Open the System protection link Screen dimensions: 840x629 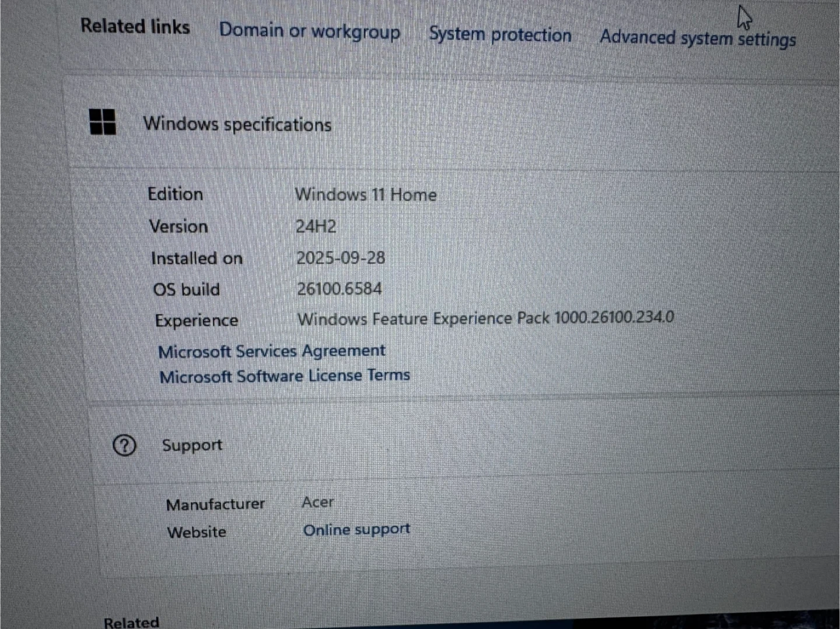500,35
